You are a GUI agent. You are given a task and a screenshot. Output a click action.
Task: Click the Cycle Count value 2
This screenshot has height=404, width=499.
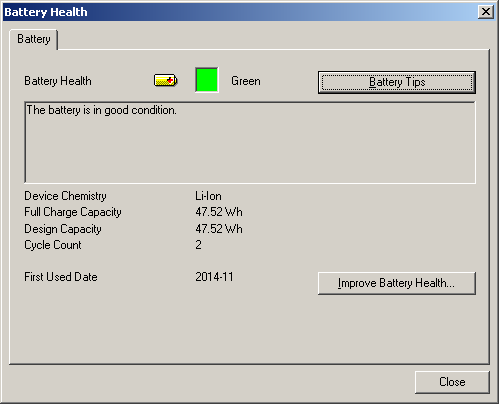coord(198,245)
